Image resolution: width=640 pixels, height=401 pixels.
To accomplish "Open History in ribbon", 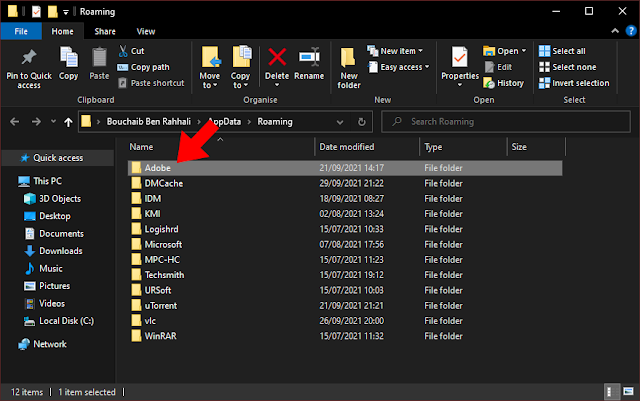I will 503,83.
